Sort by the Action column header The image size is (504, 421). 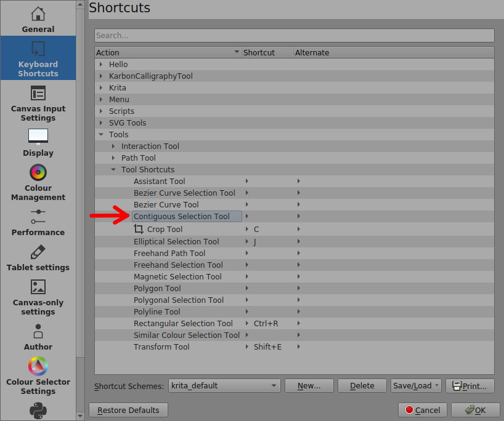point(168,53)
